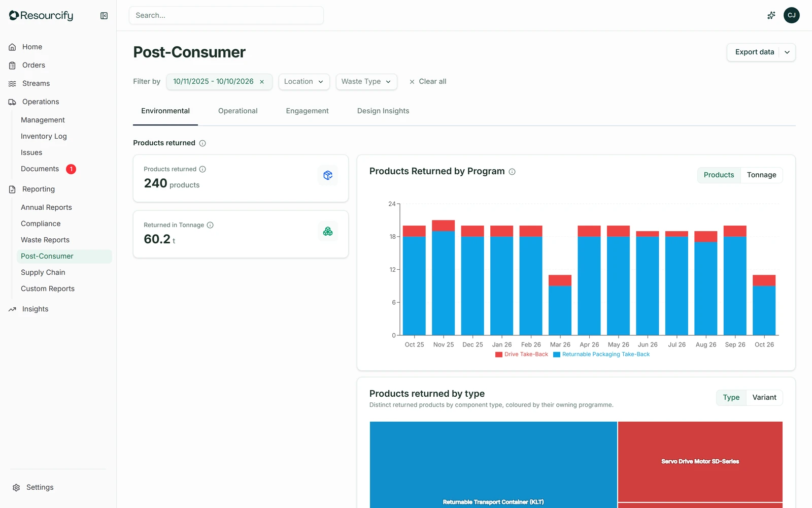Click info icon next to Products returned heading

(x=202, y=143)
